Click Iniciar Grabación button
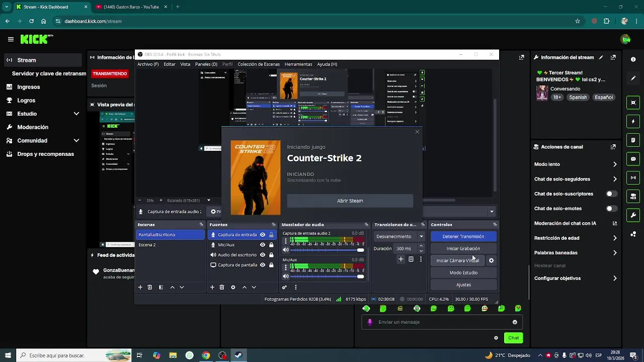This screenshot has height=362, width=644. 463,248
